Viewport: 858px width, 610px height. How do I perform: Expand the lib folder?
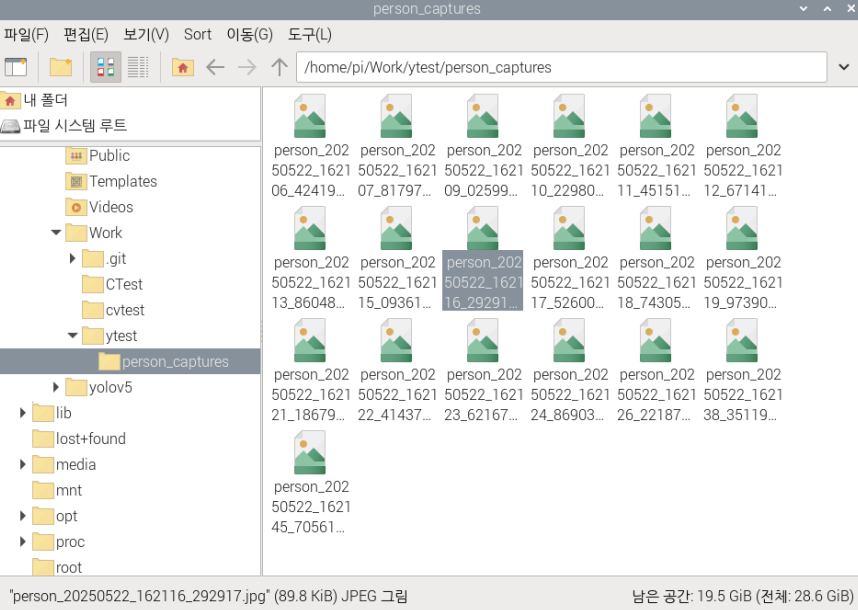[22, 413]
